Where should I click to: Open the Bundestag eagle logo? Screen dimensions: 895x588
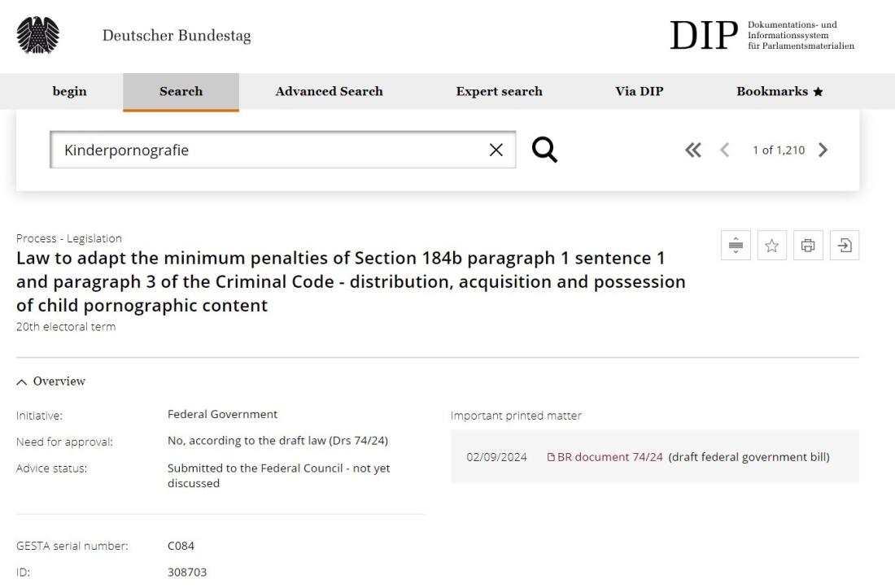(37, 35)
